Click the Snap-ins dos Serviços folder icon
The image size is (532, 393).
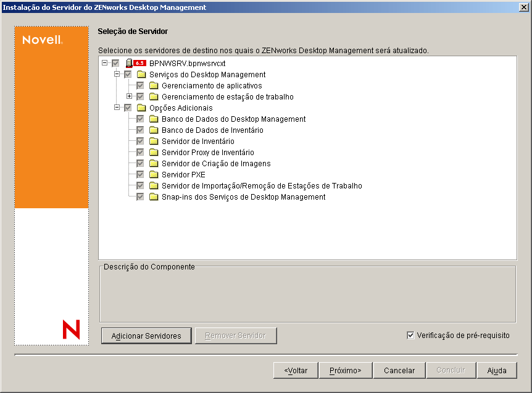click(x=154, y=196)
